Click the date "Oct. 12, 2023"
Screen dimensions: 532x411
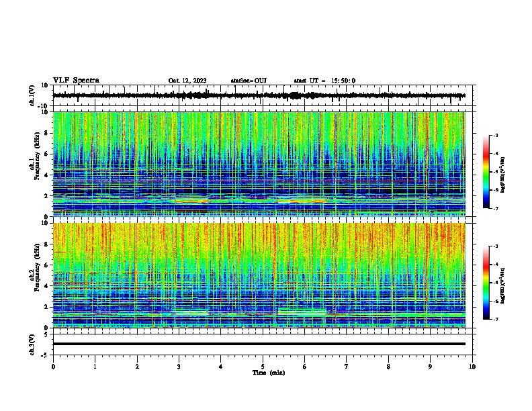[187, 81]
